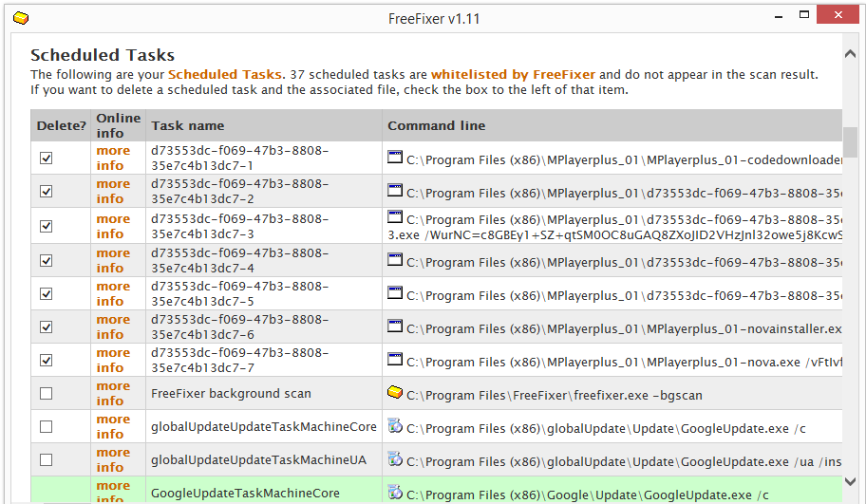The image size is (866, 504).
Task: Click the vertical scrollbar thumb
Action: [850, 141]
